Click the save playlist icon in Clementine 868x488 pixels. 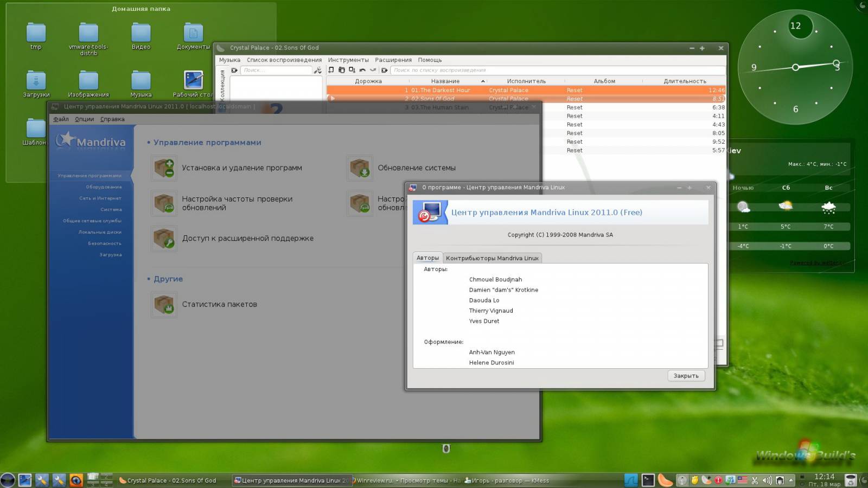click(352, 70)
